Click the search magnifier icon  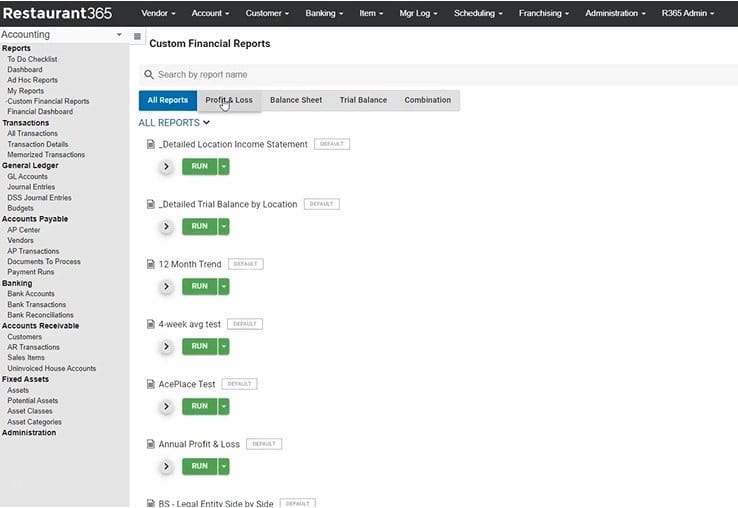pos(149,75)
